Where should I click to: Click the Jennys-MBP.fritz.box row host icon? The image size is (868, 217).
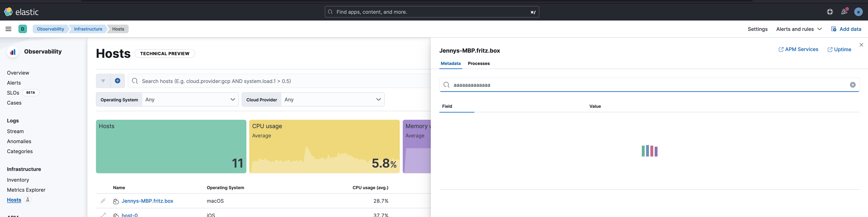[116, 201]
